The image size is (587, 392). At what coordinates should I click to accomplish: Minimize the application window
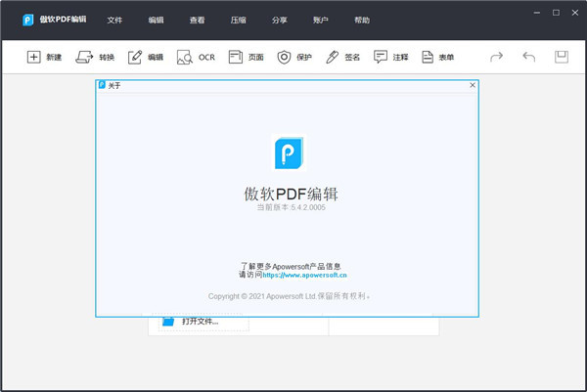(537, 13)
